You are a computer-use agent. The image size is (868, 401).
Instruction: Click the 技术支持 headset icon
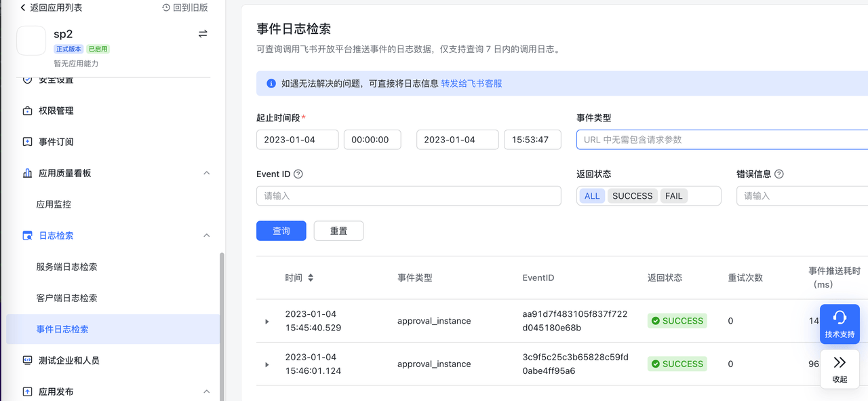(840, 318)
